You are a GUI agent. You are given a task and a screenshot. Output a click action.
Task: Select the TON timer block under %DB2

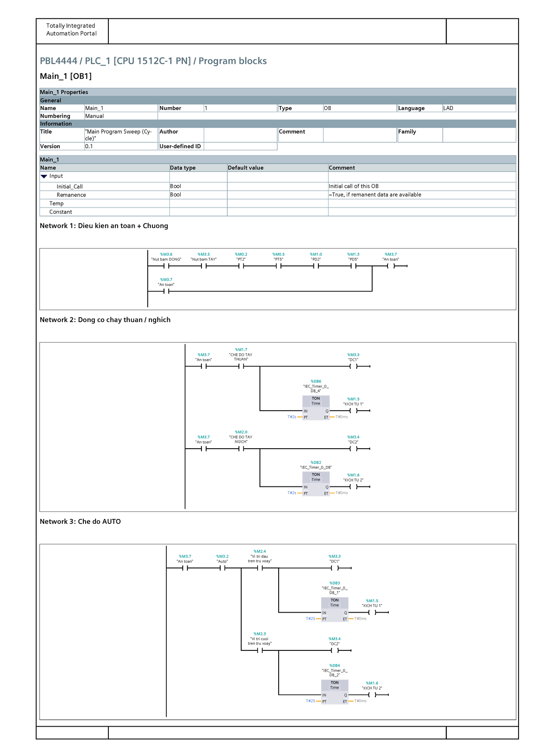pyautogui.click(x=316, y=484)
